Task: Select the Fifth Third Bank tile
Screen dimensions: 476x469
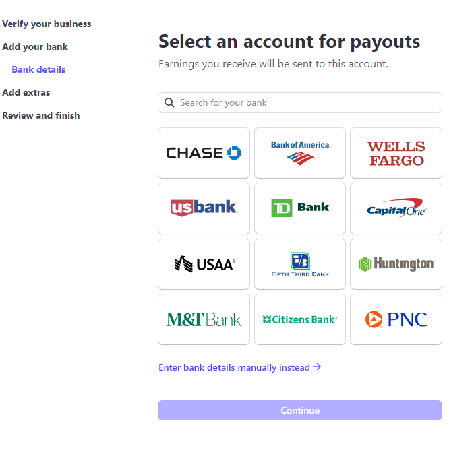Action: coord(300,263)
